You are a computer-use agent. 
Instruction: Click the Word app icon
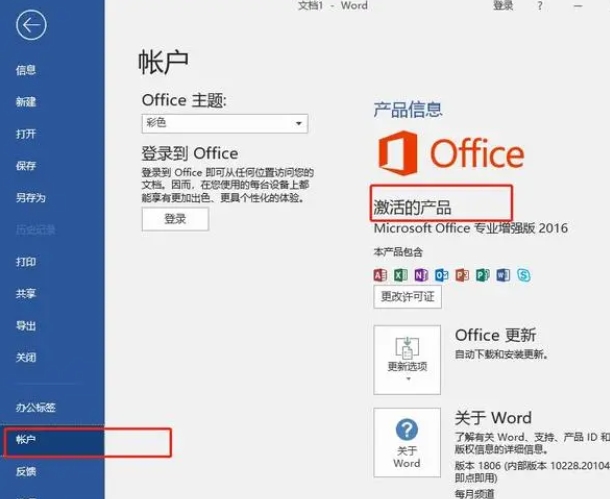pos(503,275)
